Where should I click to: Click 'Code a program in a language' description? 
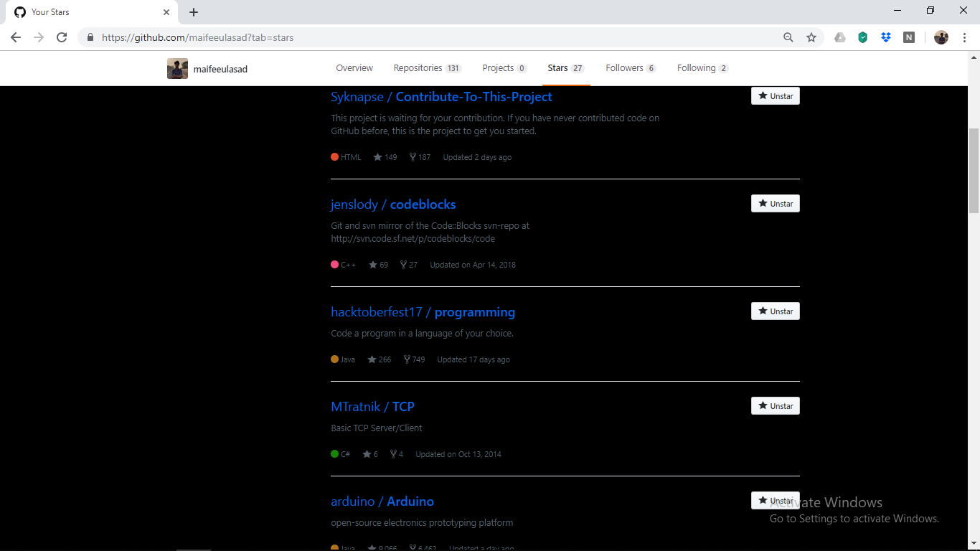click(422, 334)
